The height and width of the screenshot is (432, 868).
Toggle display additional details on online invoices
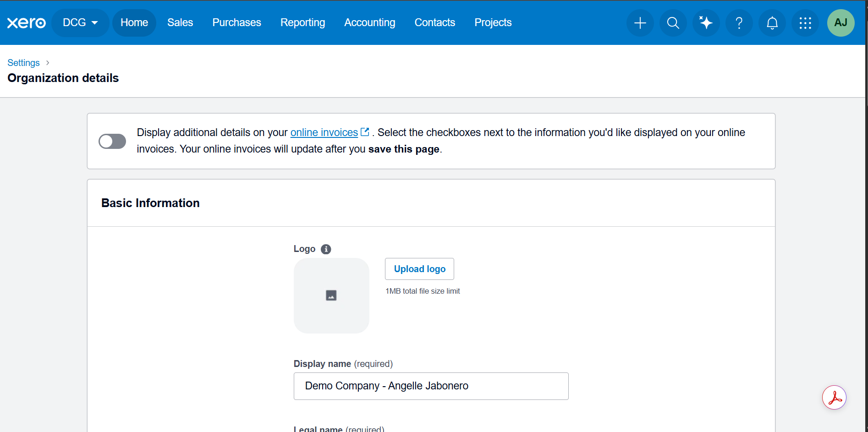coord(112,141)
